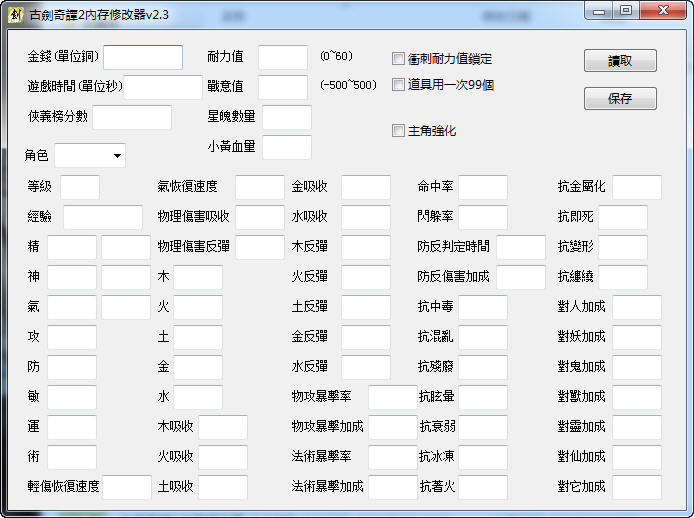
Task: Select the 等級 input field
Action: pos(80,187)
